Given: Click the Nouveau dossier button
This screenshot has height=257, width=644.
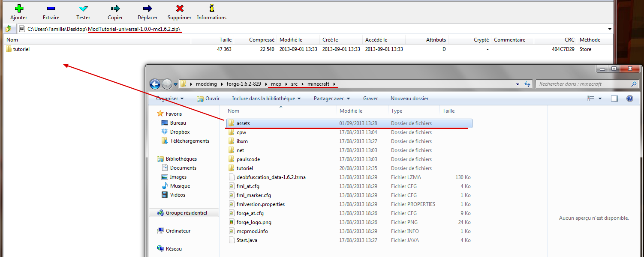Looking at the screenshot, I should tap(409, 99).
